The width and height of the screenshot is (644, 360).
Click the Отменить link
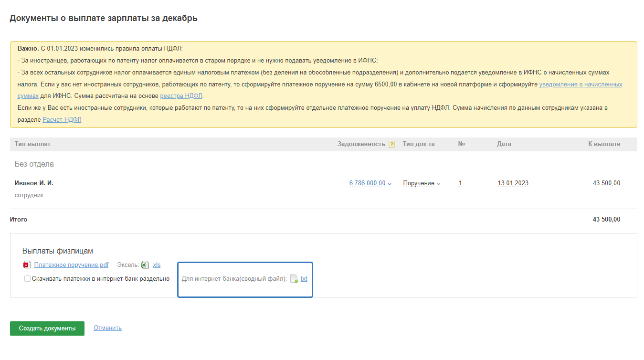[x=107, y=328]
